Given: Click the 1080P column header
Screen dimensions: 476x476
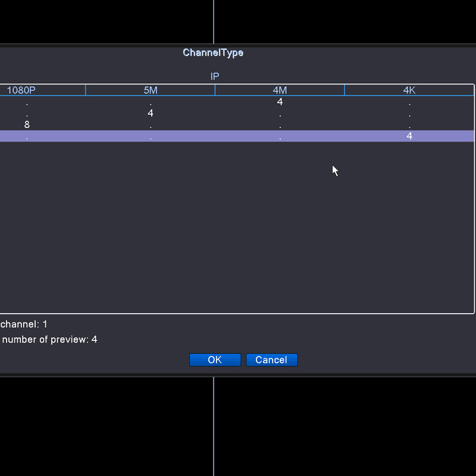Looking at the screenshot, I should tap(21, 90).
